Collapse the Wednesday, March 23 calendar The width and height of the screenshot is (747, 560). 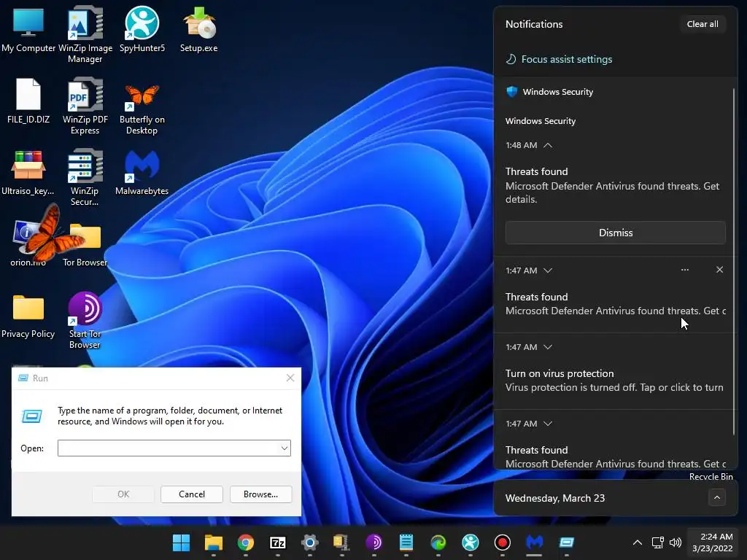click(717, 498)
